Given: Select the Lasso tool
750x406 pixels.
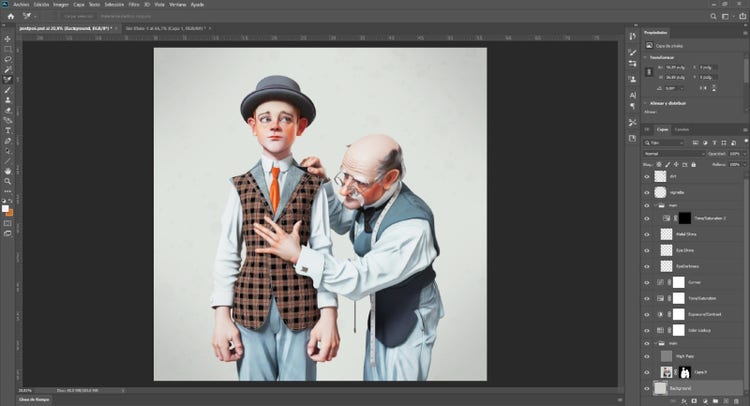Looking at the screenshot, I should [8, 58].
